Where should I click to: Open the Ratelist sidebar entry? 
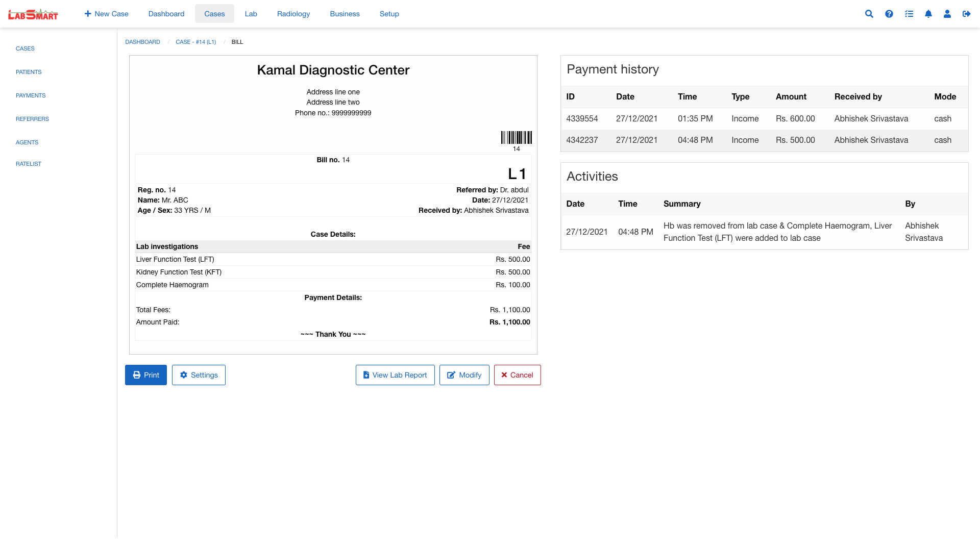pyautogui.click(x=29, y=164)
